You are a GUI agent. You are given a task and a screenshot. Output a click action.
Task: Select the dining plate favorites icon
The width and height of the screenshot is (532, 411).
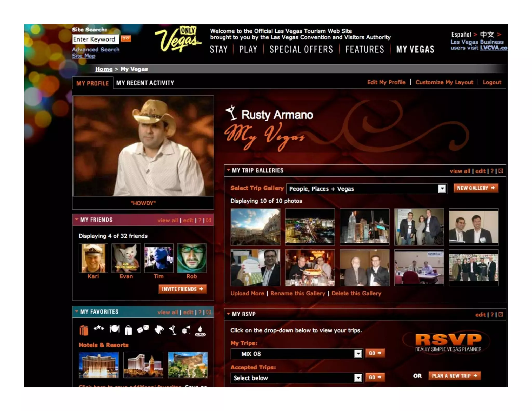pos(114,329)
